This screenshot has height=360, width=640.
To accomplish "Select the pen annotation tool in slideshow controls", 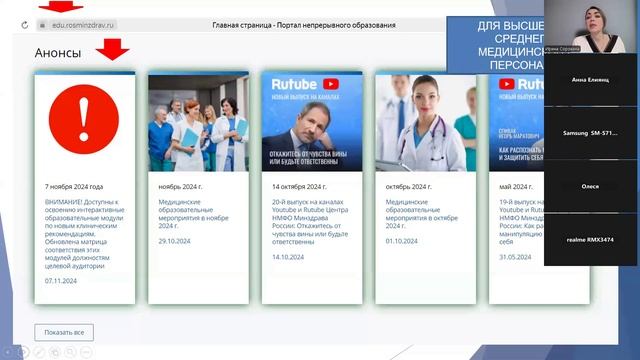I will [39, 351].
